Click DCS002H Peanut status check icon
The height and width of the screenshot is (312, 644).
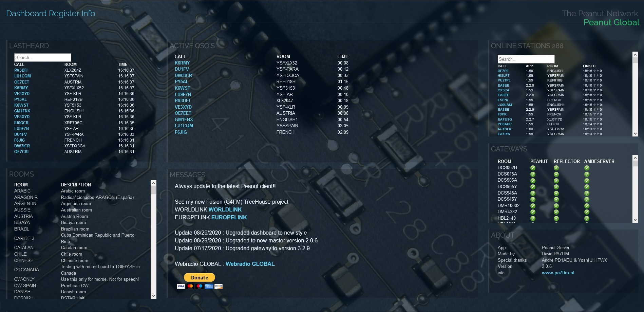pyautogui.click(x=533, y=168)
